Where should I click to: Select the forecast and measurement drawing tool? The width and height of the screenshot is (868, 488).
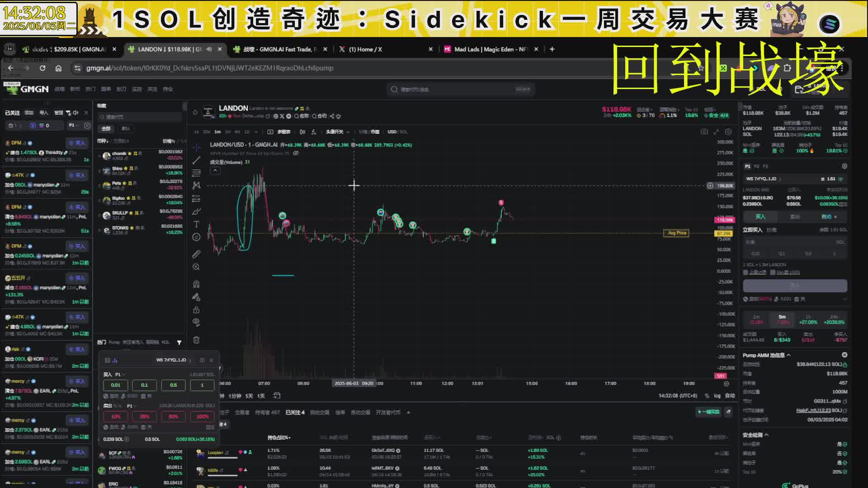pos(196,199)
